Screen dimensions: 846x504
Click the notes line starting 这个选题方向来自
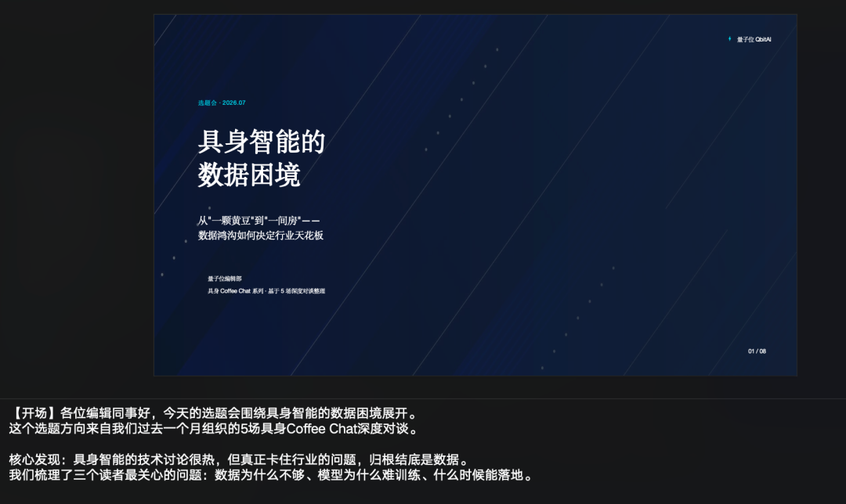(x=214, y=429)
